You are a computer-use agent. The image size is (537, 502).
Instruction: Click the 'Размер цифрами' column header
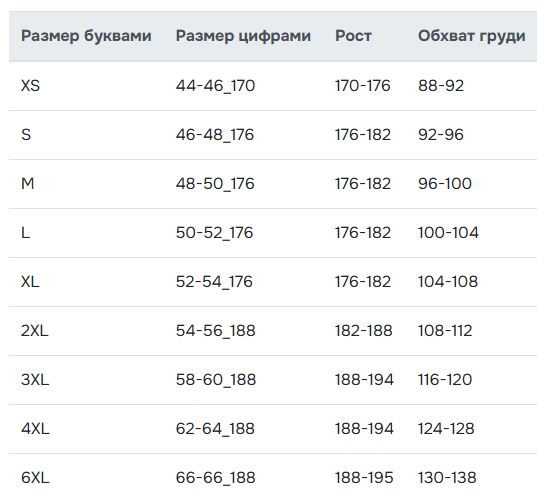coord(243,36)
